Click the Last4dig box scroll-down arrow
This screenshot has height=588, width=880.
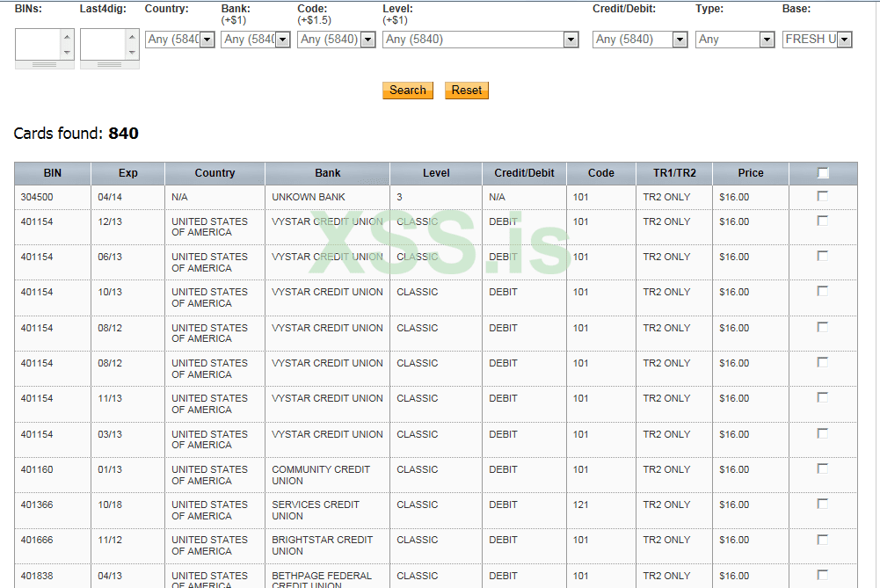point(132,52)
